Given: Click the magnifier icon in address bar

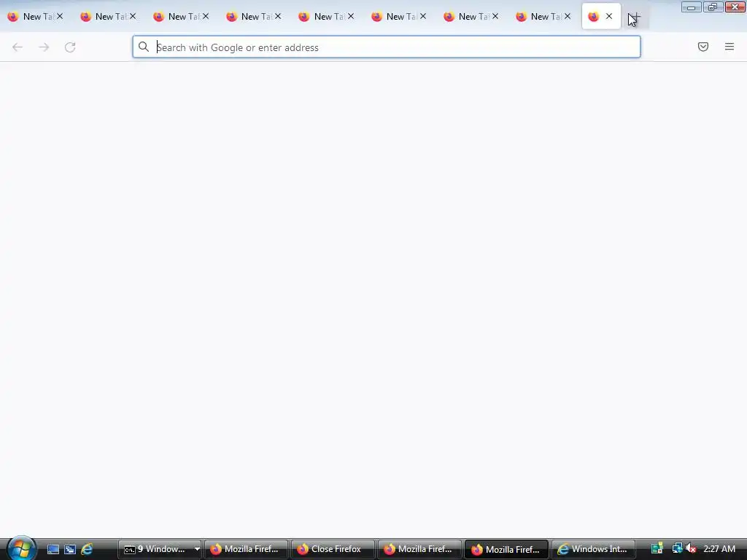Looking at the screenshot, I should click(144, 47).
